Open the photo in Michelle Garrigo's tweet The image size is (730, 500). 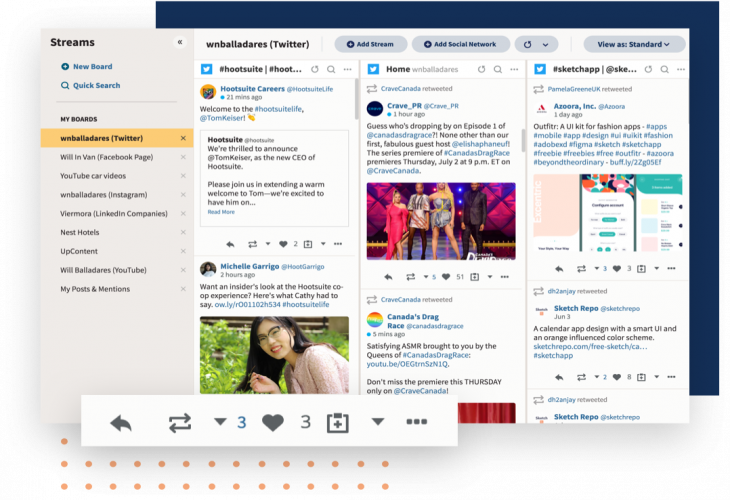[274, 355]
